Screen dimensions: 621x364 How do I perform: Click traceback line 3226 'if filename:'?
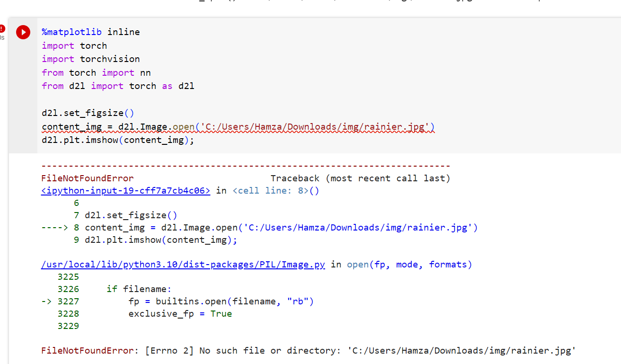[x=139, y=289]
